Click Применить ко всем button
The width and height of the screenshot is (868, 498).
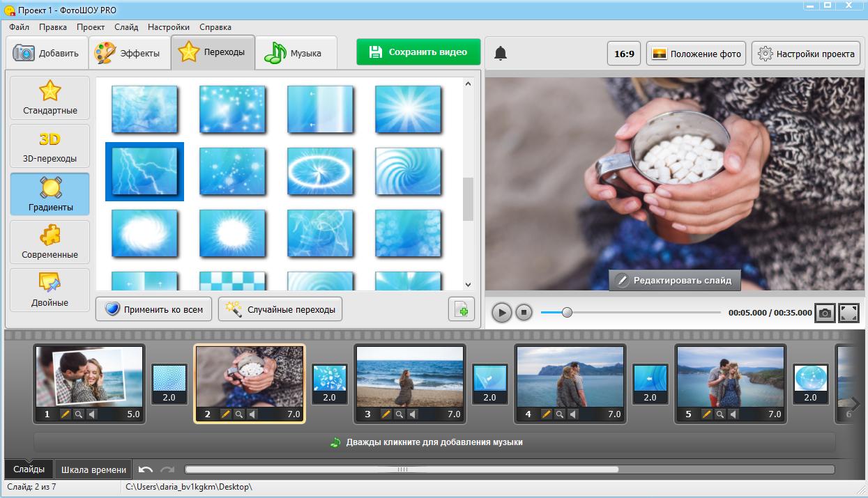153,310
